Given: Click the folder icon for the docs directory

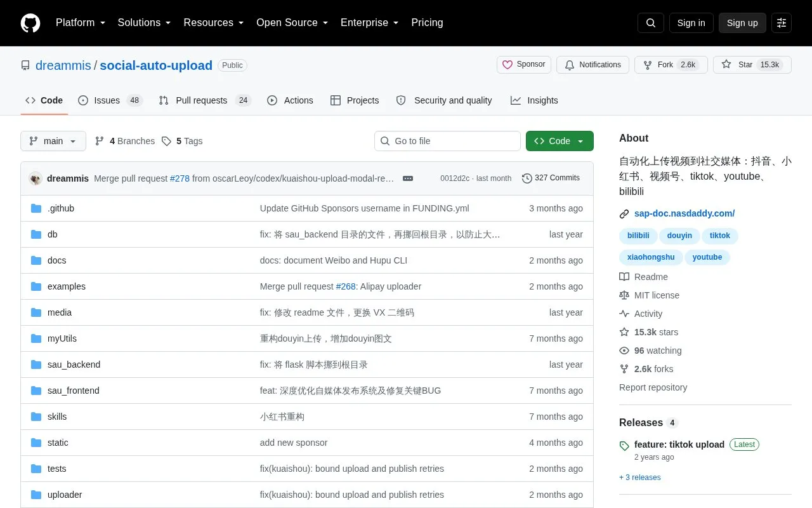Looking at the screenshot, I should pyautogui.click(x=36, y=260).
